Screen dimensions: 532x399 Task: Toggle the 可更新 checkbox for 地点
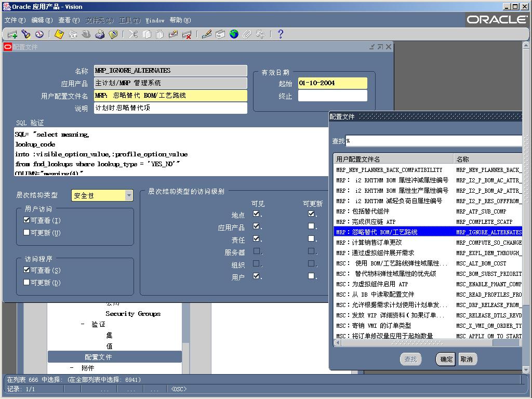[311, 214]
